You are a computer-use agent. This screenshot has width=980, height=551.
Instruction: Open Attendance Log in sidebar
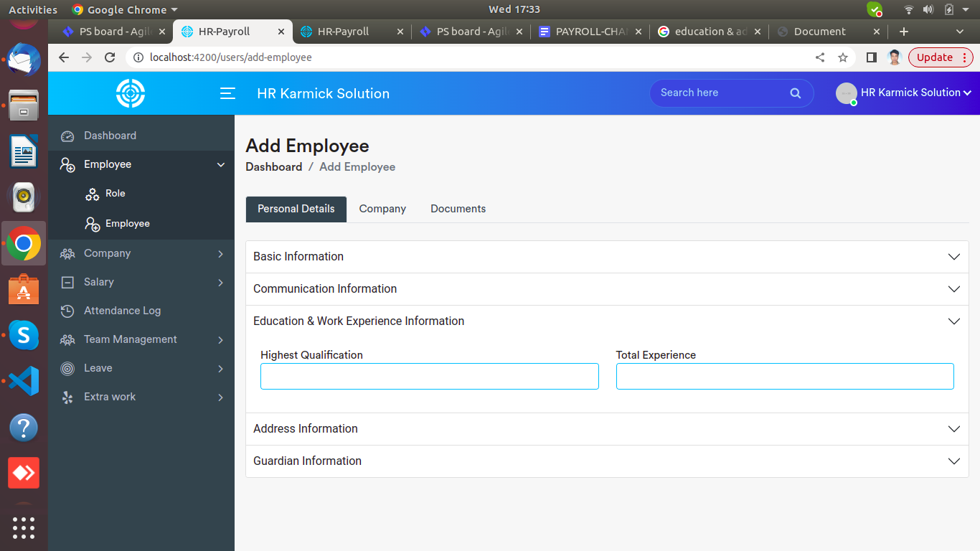click(x=122, y=311)
